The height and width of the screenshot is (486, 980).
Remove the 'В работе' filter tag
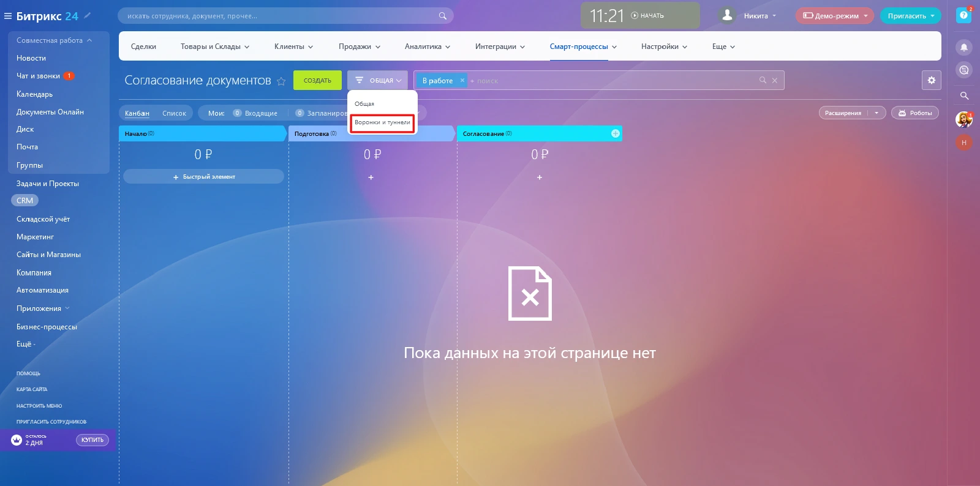pos(462,80)
